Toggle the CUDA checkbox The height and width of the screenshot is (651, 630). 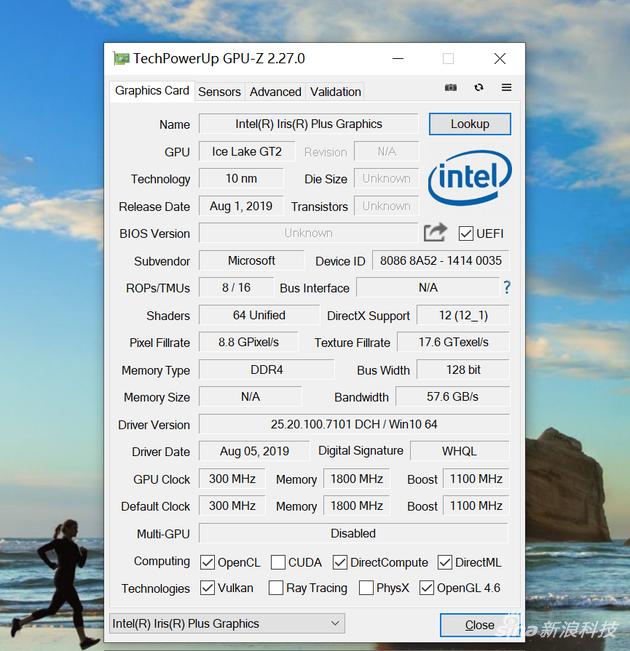tap(278, 563)
